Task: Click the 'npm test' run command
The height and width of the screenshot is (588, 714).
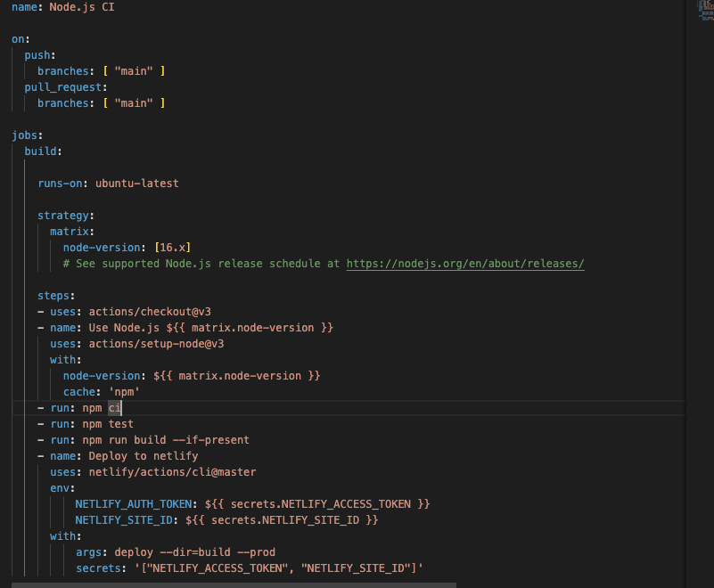Action: tap(108, 424)
